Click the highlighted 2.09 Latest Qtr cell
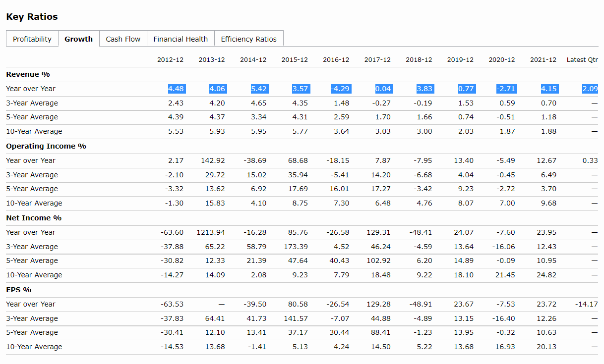 [x=590, y=89]
